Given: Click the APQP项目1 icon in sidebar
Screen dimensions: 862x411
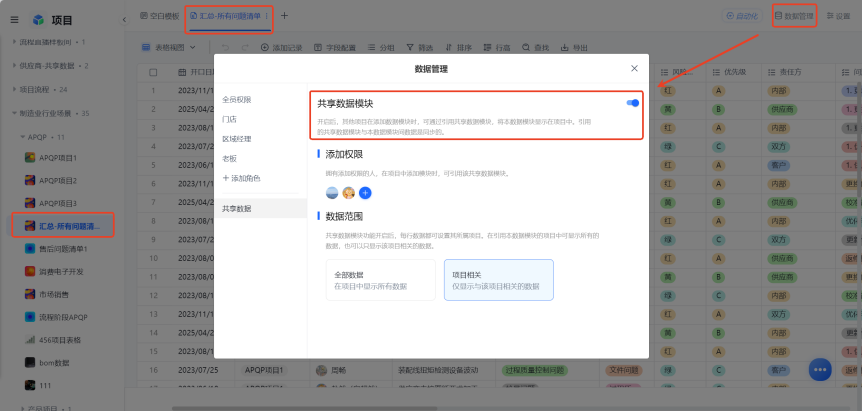Looking at the screenshot, I should [30, 158].
